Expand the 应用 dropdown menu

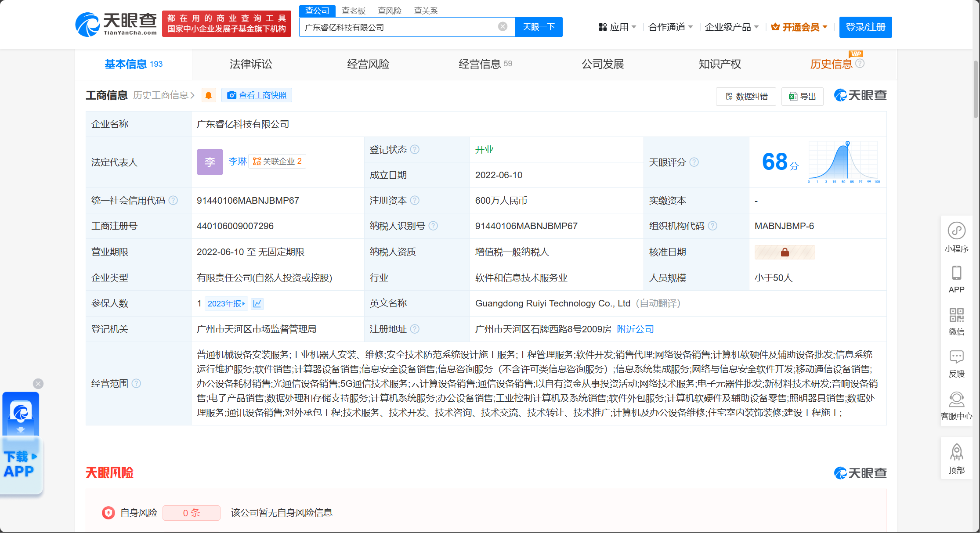pos(617,27)
